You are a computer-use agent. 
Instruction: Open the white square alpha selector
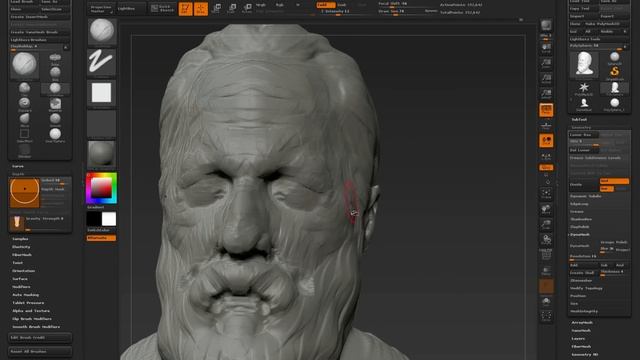102,93
